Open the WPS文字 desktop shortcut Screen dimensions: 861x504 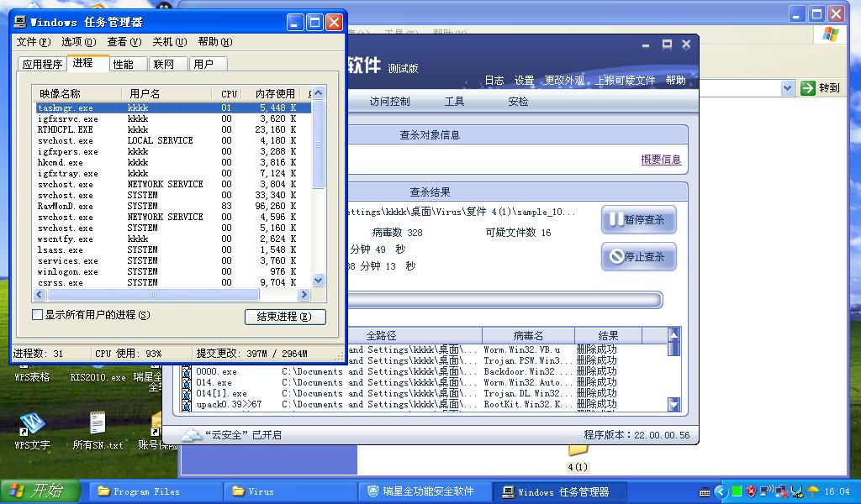pyautogui.click(x=32, y=431)
